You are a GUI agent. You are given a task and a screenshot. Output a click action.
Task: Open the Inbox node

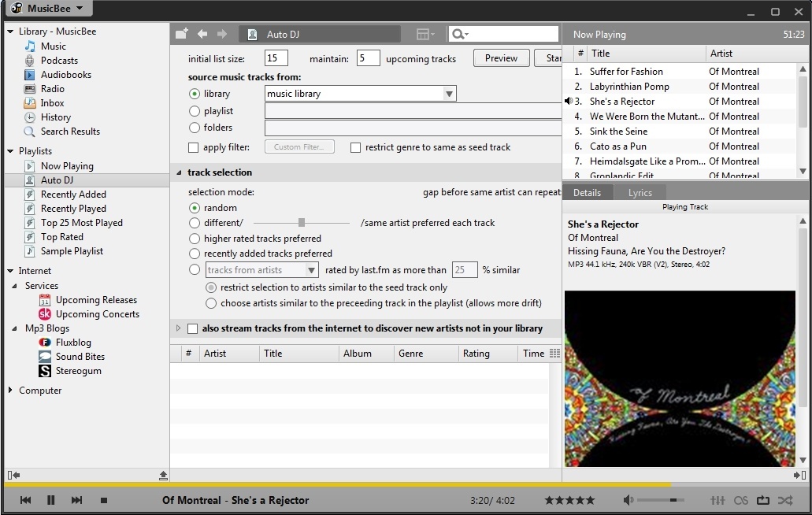[x=52, y=103]
